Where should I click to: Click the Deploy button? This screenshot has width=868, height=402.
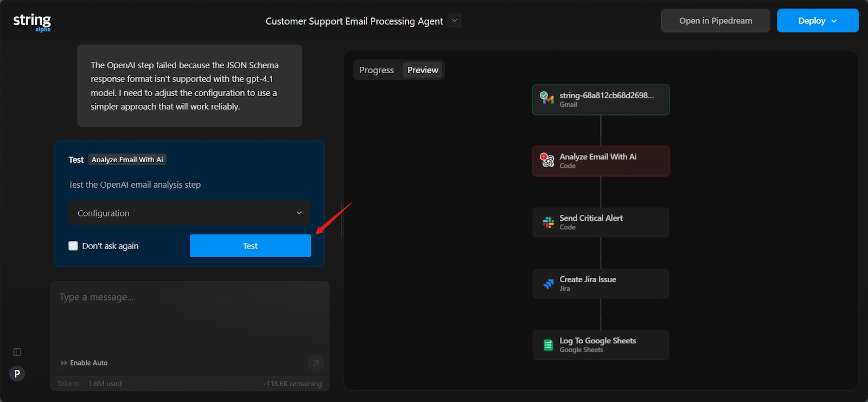click(x=818, y=21)
